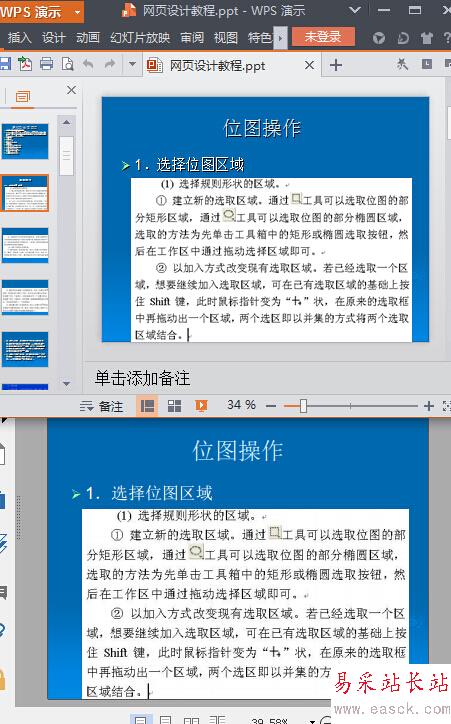451x724 pixels.
Task: Click the heading 1. 选择位图区域 in the upper slide
Action: (x=188, y=164)
